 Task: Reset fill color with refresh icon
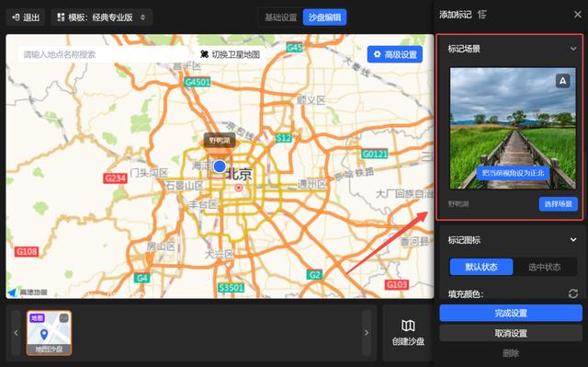(572, 293)
